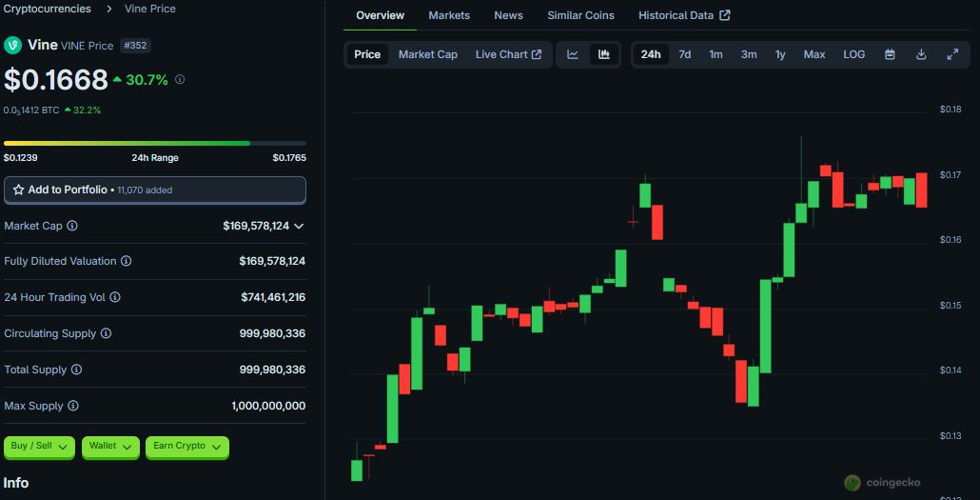
Task: Click the $0.1765 24h high value
Action: point(289,158)
